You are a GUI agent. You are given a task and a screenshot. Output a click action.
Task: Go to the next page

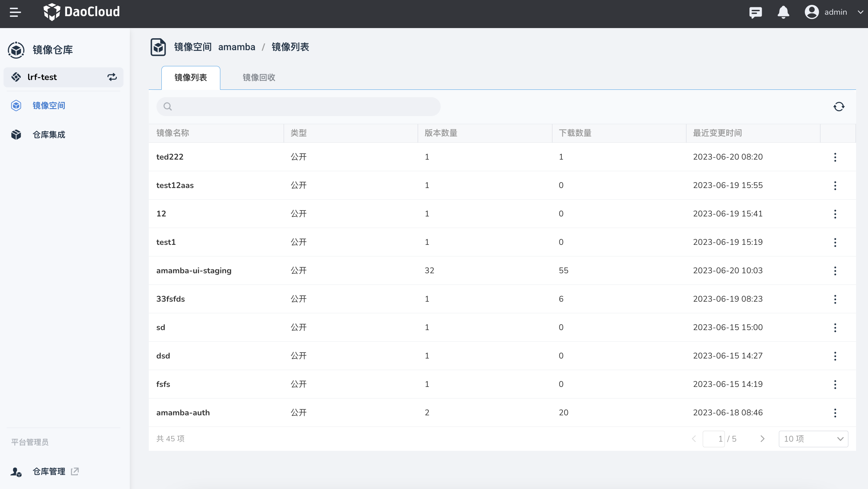point(762,439)
